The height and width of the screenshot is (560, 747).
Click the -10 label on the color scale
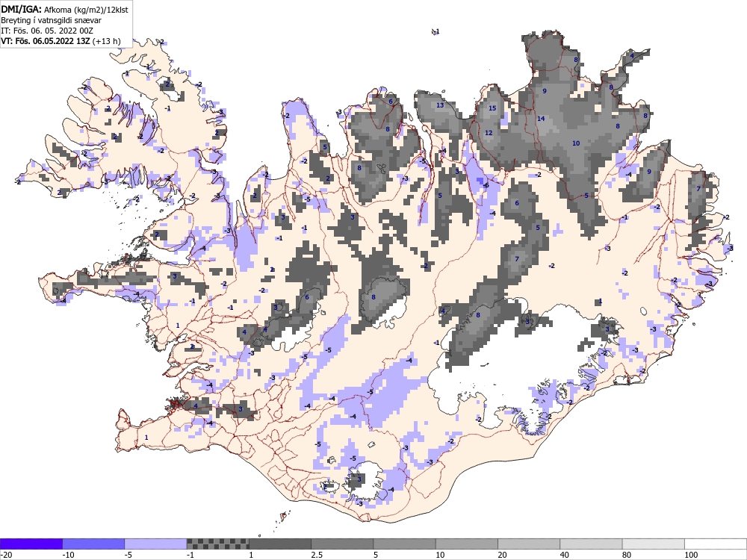point(68,555)
